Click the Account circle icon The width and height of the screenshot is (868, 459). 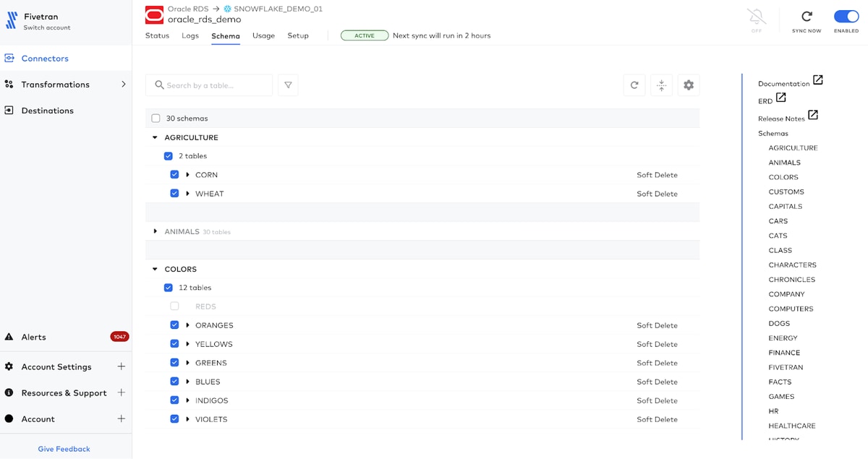pos(9,419)
